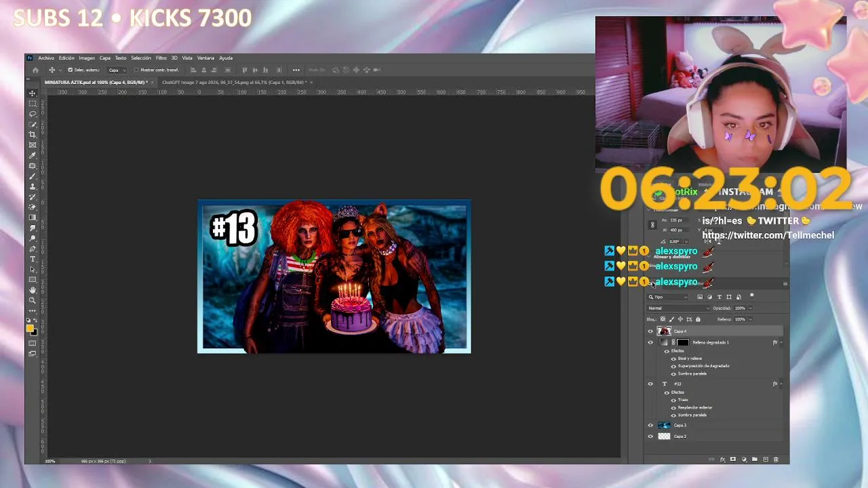Click the foreground color swatch
Viewport: 868px width, 488px height.
click(31, 329)
